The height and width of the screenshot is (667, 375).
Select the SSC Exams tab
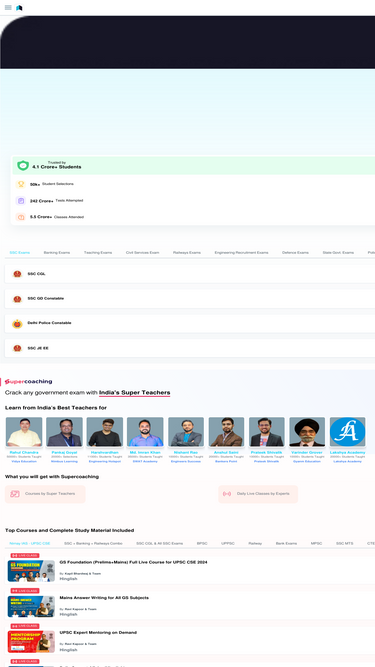[20, 253]
